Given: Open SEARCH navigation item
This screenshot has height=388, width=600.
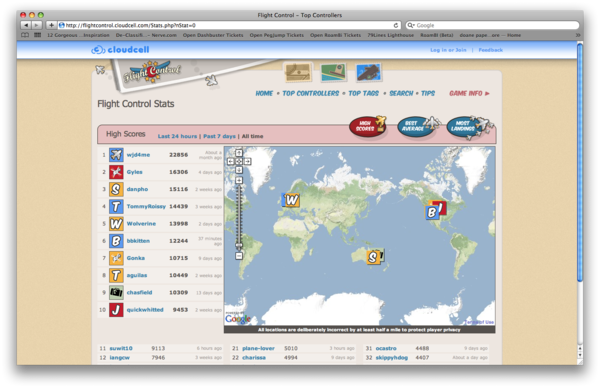Looking at the screenshot, I should click(401, 93).
